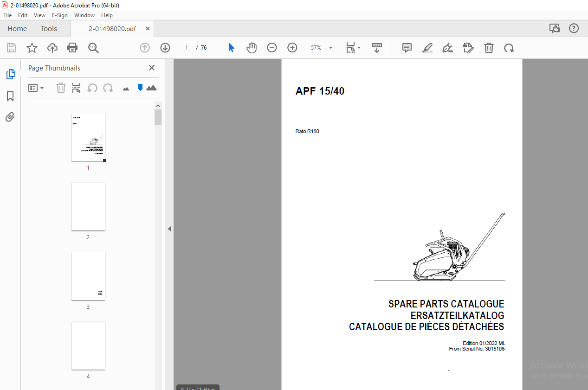Click the APF 15/40 title text
Image resolution: width=588 pixels, height=390 pixels.
[x=320, y=91]
